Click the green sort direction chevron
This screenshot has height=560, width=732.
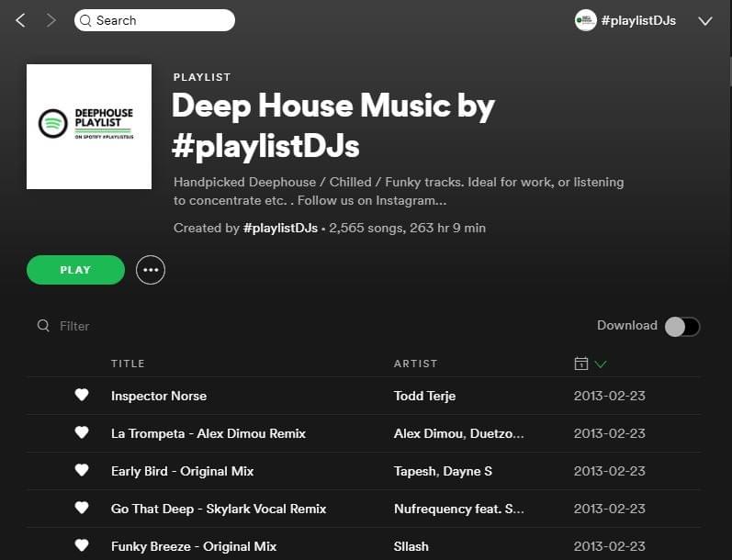click(601, 364)
